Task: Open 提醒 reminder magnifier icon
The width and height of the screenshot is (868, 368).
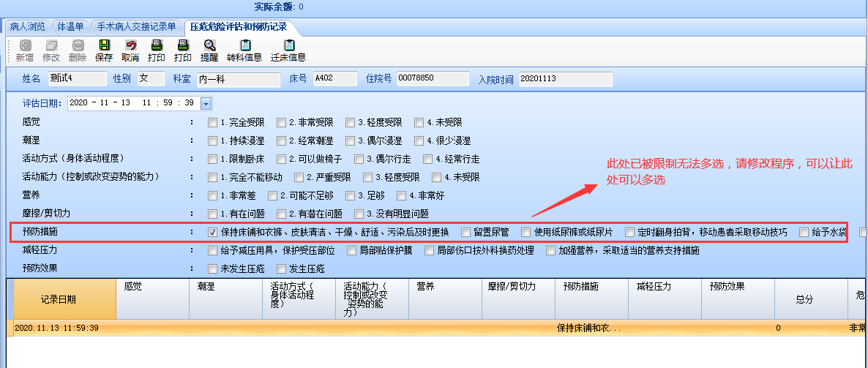Action: pos(209,46)
